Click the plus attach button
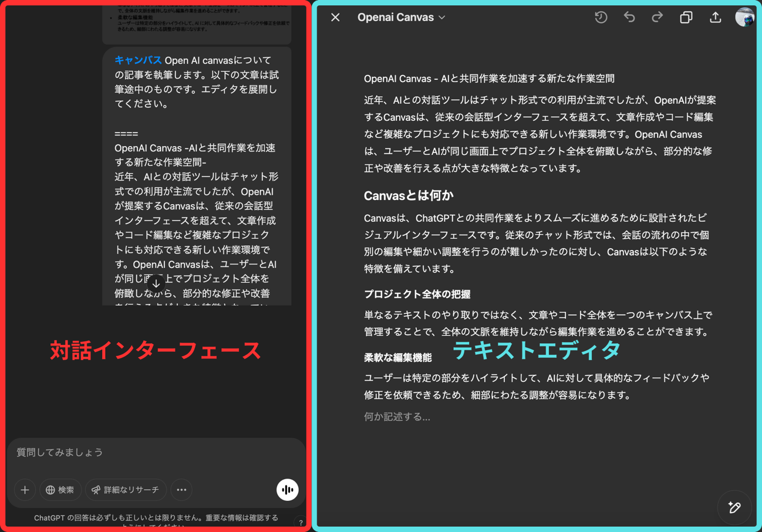This screenshot has height=532, width=762. tap(25, 490)
